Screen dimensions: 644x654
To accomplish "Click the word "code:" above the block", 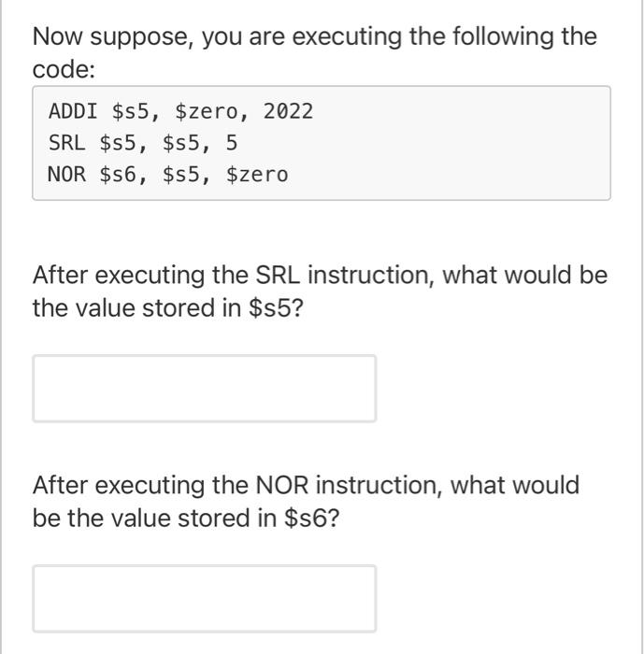I will [64, 71].
